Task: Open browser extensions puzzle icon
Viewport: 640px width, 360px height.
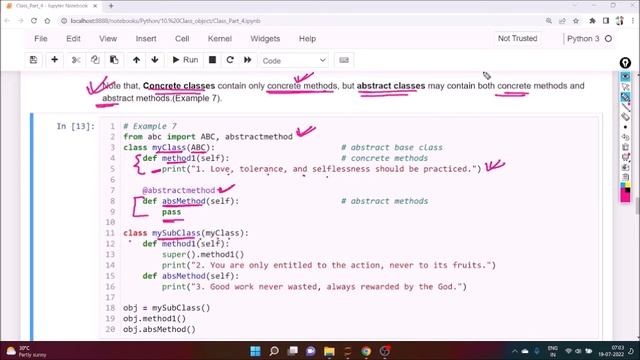Action: pos(592,21)
